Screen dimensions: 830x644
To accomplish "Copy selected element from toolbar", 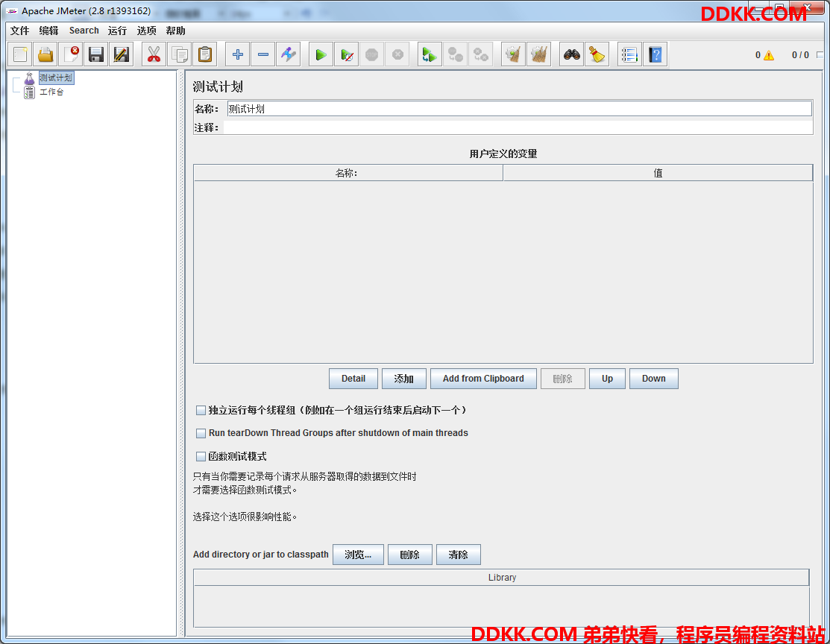I will coord(180,54).
